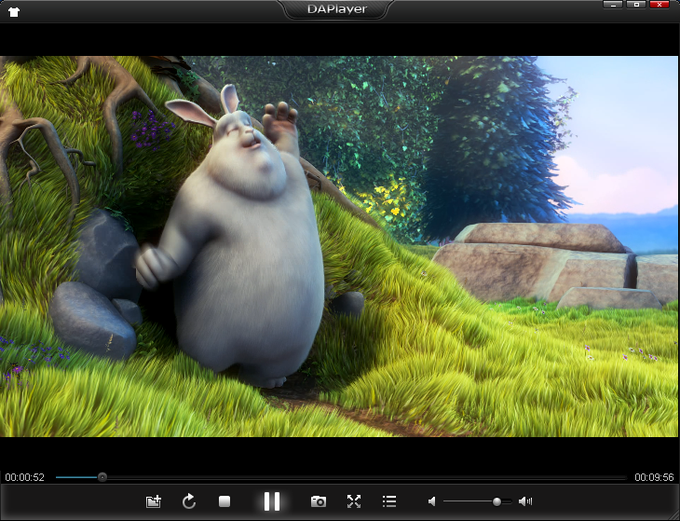Click the volume slider knob
Viewport: 680px width, 521px height.
coord(497,502)
